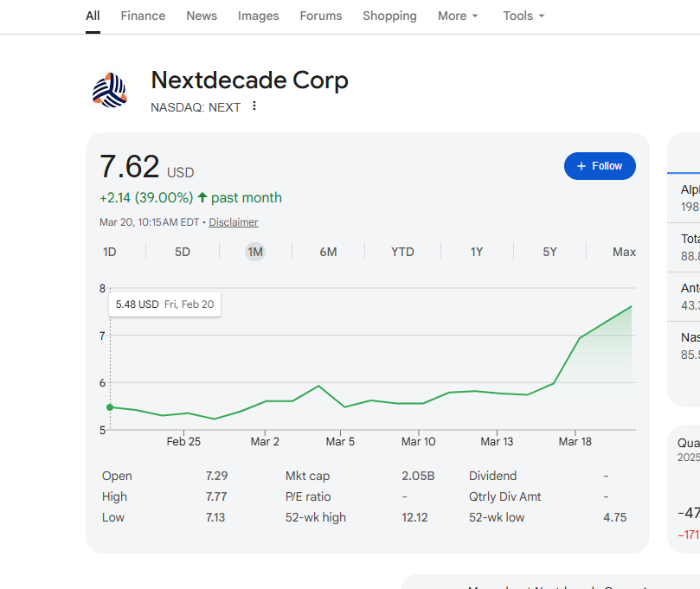Click the Mar 13 axis label
The image size is (700, 589).
(497, 442)
